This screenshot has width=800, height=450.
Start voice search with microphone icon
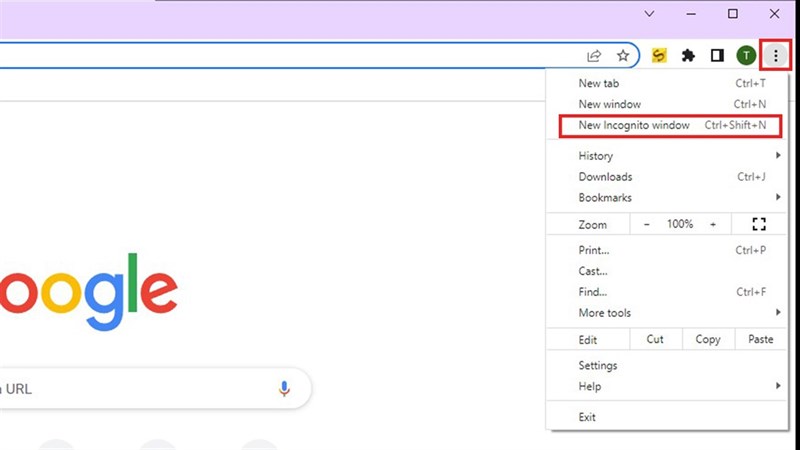(x=284, y=389)
